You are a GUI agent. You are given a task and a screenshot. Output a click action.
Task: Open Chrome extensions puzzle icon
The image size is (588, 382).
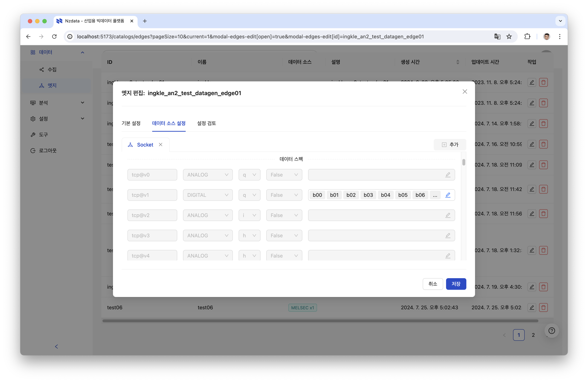[527, 37]
